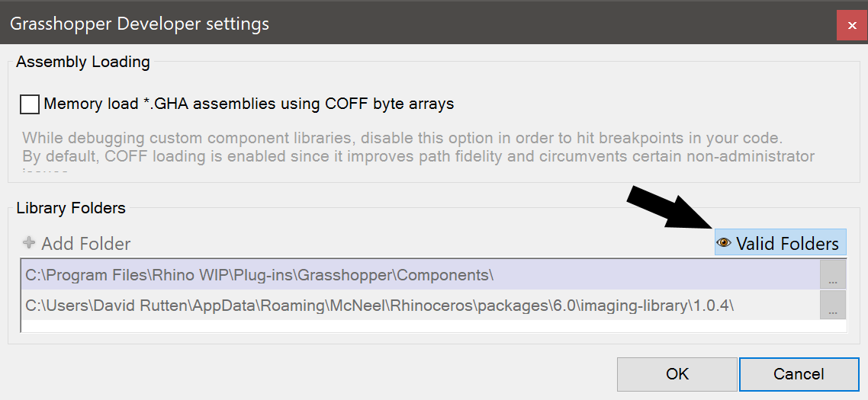
Task: Toggle the Valid Folders filter label
Action: tap(787, 244)
